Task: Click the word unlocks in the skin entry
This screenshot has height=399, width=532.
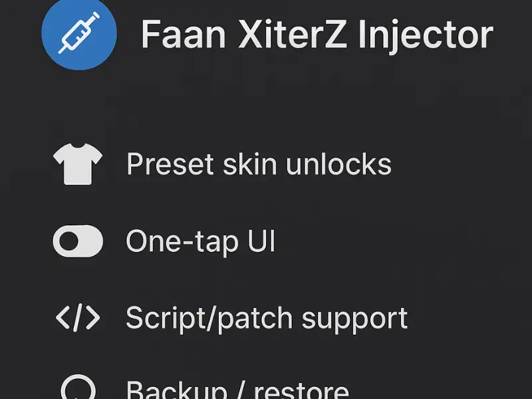Action: coord(338,164)
